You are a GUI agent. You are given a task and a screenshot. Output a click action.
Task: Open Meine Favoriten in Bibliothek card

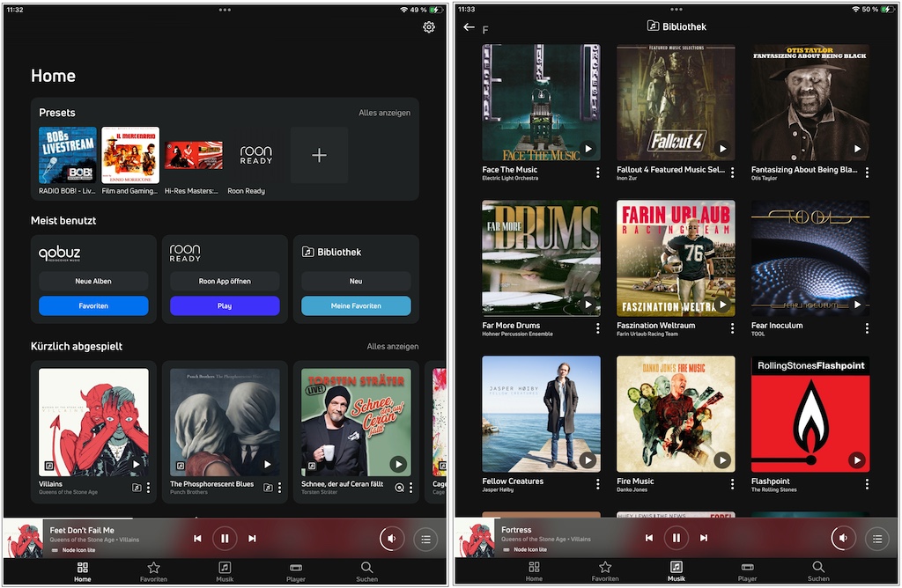click(x=356, y=305)
